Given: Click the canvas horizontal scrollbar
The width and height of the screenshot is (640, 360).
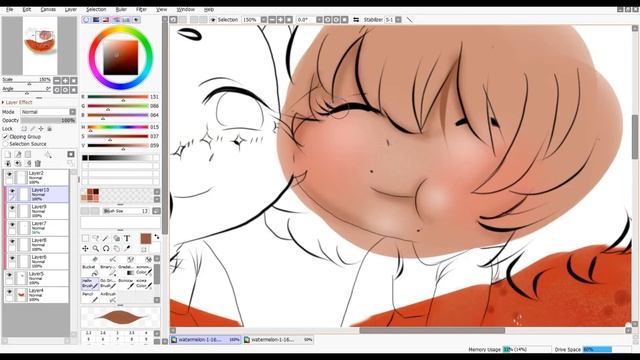Looking at the screenshot, I should pyautogui.click(x=432, y=331).
